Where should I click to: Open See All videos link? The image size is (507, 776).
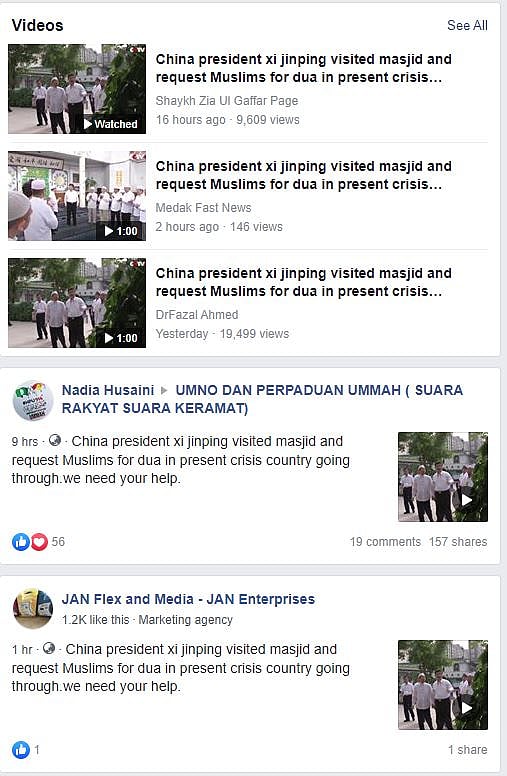[x=467, y=25]
